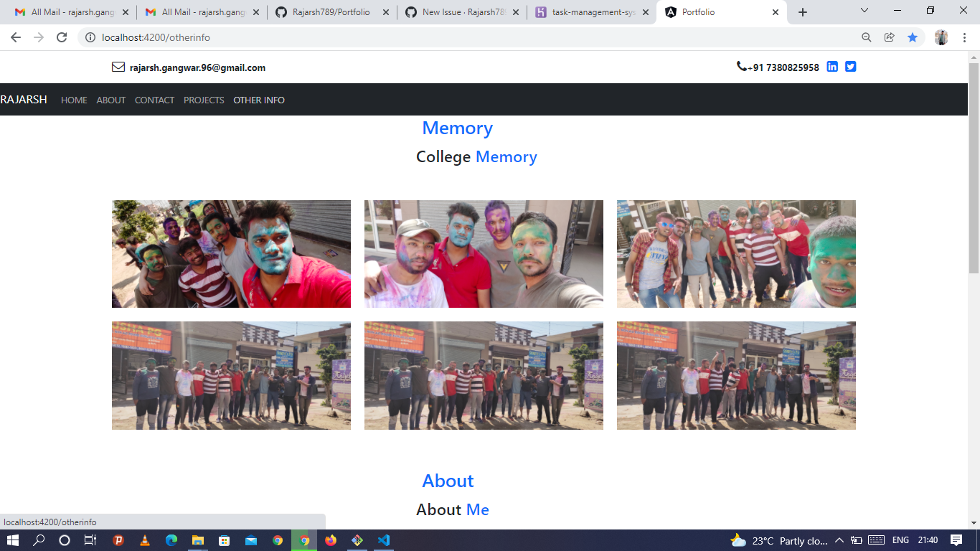Open Chrome three-dot menu
Screen dimensions: 980x551
pos(965,37)
